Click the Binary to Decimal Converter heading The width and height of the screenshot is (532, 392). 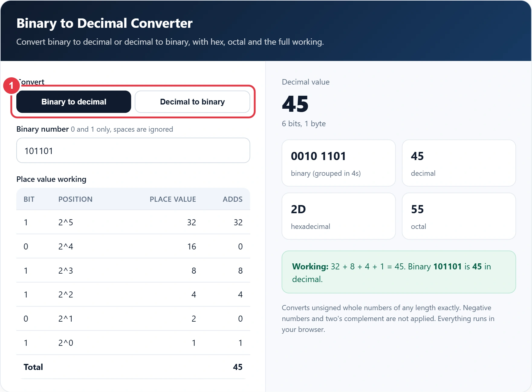coord(104,23)
